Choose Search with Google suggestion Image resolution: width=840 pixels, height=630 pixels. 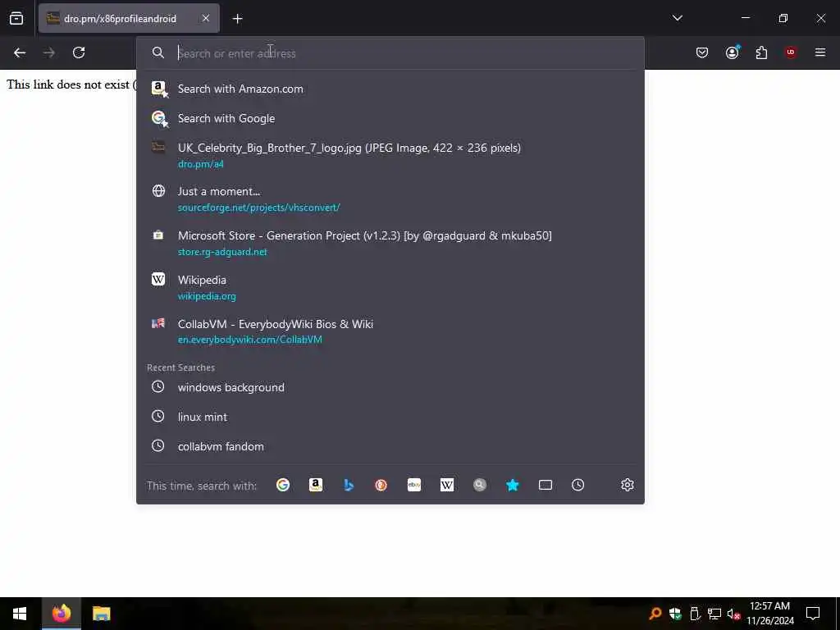(390, 118)
